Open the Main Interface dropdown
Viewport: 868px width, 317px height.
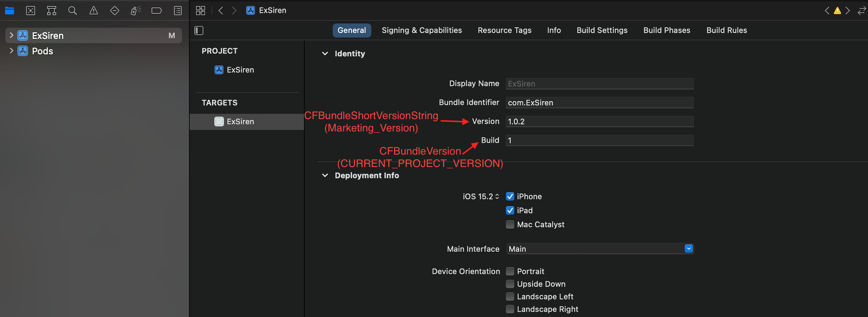click(600, 249)
